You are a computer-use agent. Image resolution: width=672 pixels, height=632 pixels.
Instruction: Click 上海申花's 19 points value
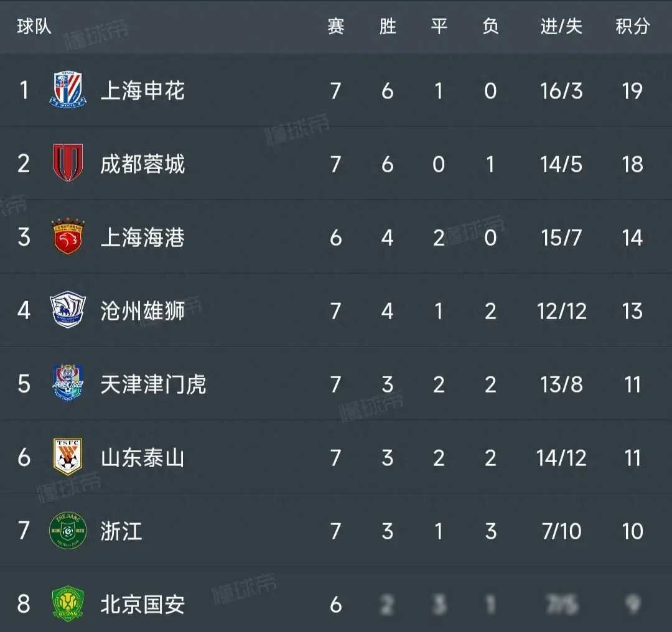(x=632, y=91)
